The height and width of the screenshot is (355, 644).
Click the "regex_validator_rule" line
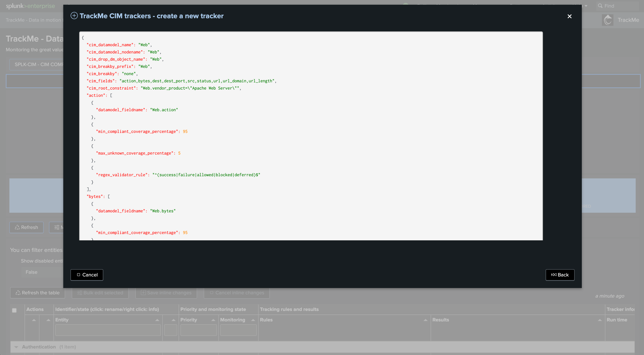(178, 175)
